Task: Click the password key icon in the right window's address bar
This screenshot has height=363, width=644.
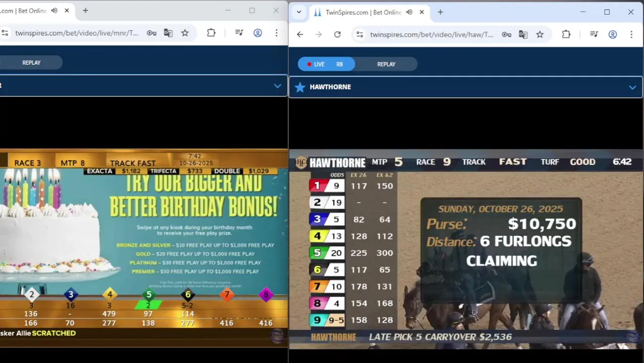Action: [x=506, y=34]
